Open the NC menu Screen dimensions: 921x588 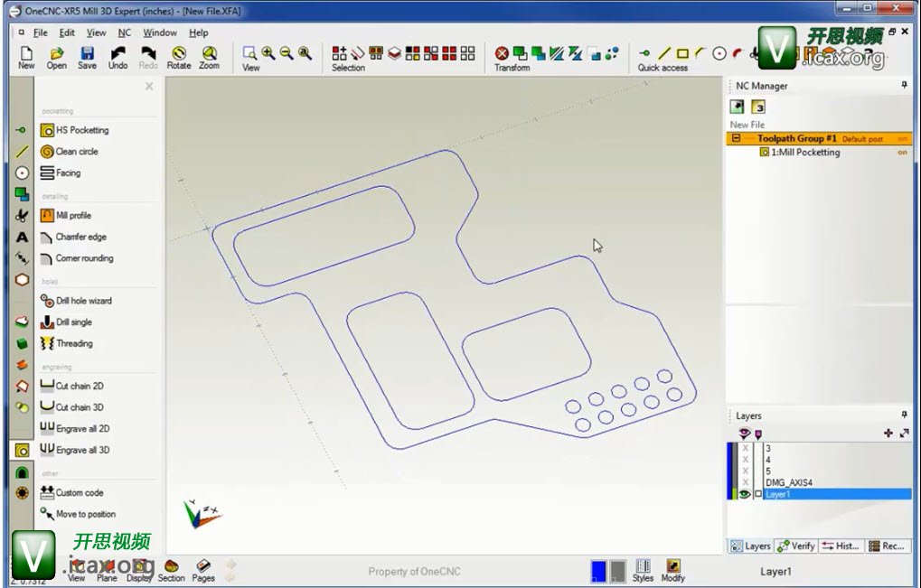125,33
